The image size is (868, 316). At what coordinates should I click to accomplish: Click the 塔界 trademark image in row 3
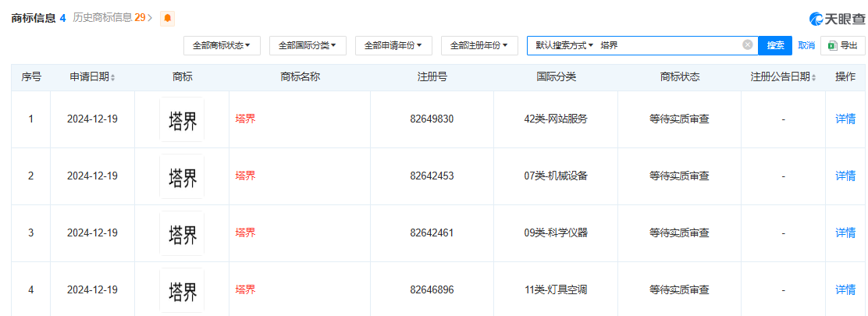pos(182,233)
